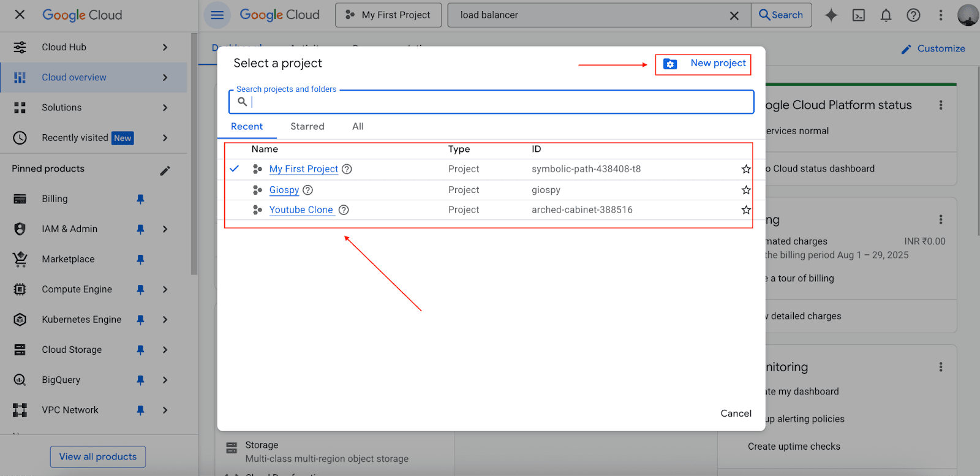Image resolution: width=980 pixels, height=476 pixels.
Task: Unpin Cloud Storage pin icon
Action: pos(140,350)
